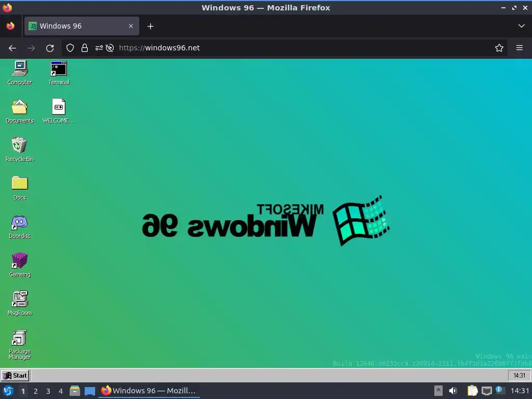Go back to the previous page

point(12,48)
